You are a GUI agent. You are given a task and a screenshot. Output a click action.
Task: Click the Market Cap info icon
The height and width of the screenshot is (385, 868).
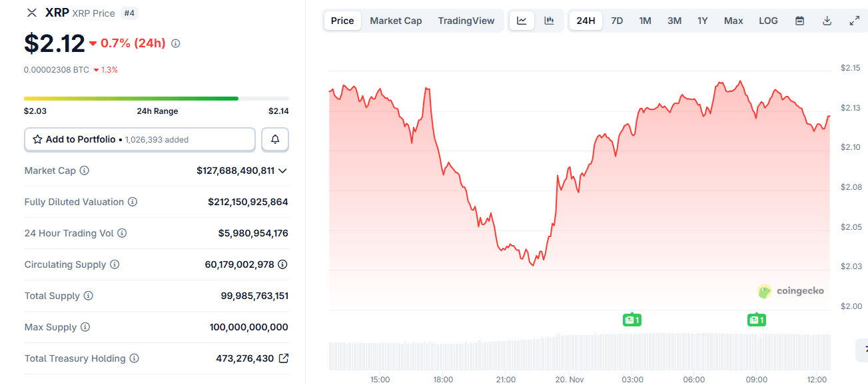[85, 171]
